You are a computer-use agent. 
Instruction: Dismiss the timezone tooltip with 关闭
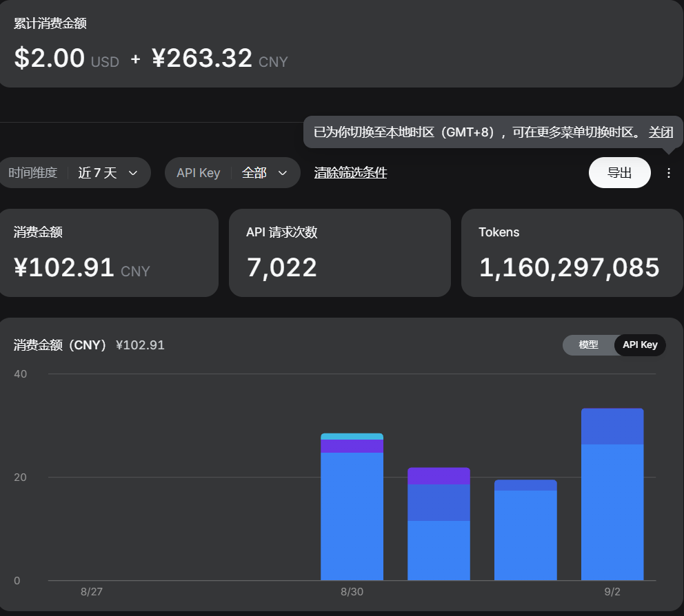661,132
